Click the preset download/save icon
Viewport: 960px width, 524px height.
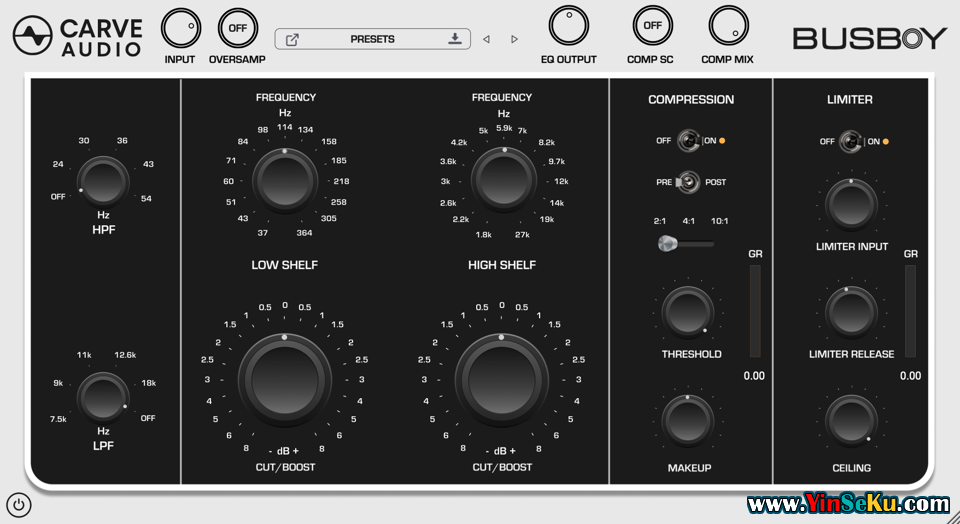455,39
